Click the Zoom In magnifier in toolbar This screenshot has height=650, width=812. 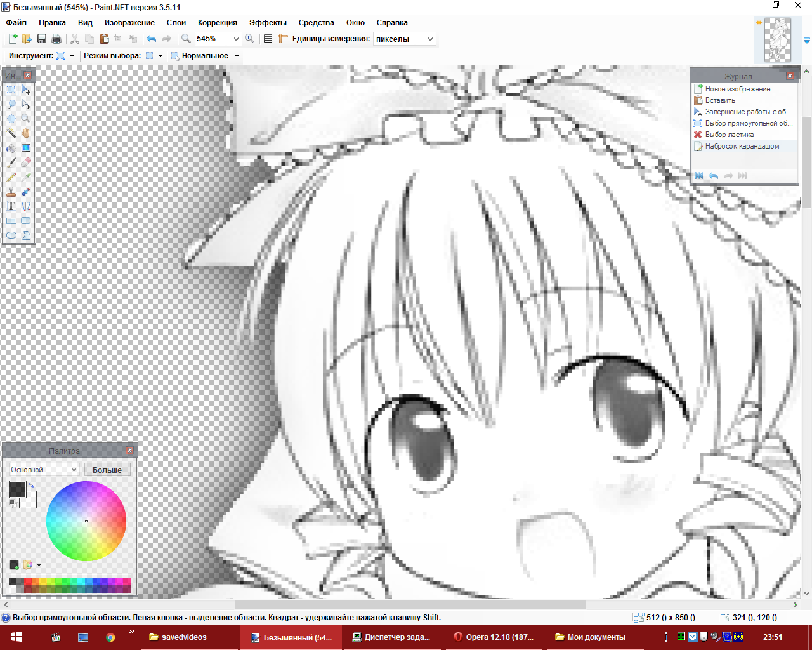click(x=250, y=39)
